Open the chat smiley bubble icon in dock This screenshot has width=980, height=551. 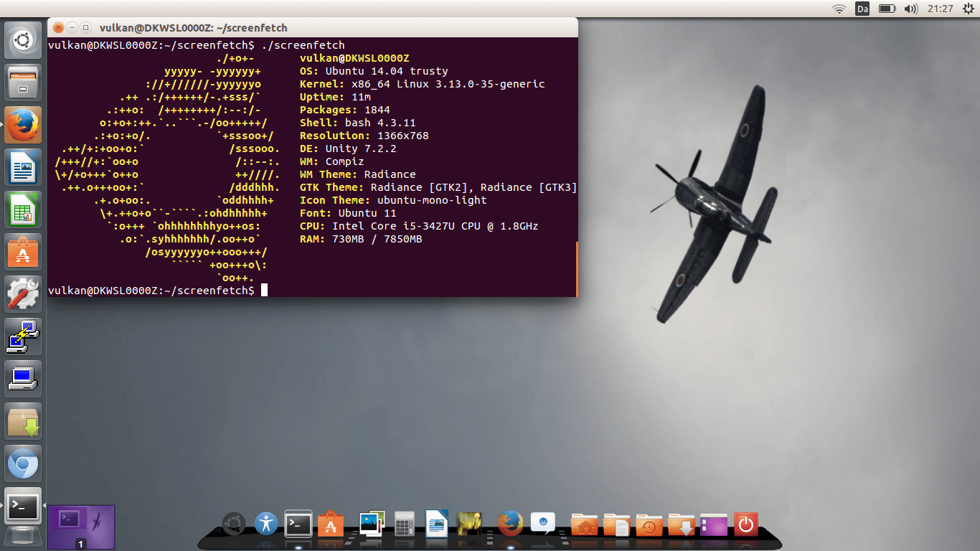pos(543,523)
